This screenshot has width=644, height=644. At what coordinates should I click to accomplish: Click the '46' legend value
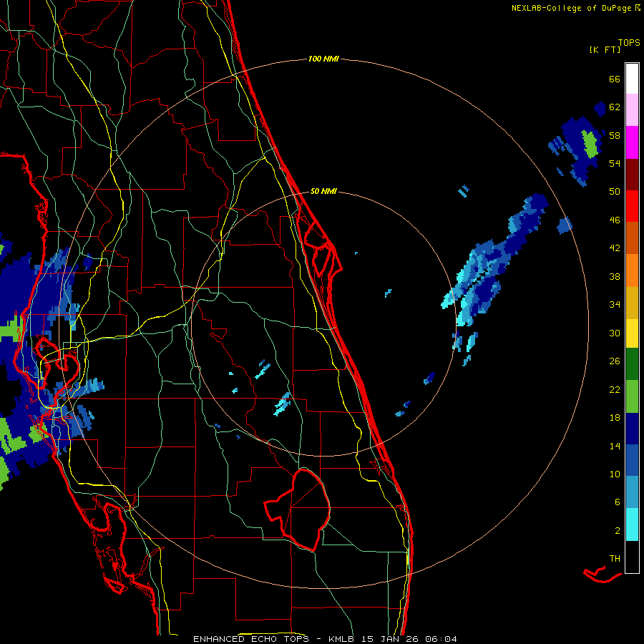[x=615, y=220]
